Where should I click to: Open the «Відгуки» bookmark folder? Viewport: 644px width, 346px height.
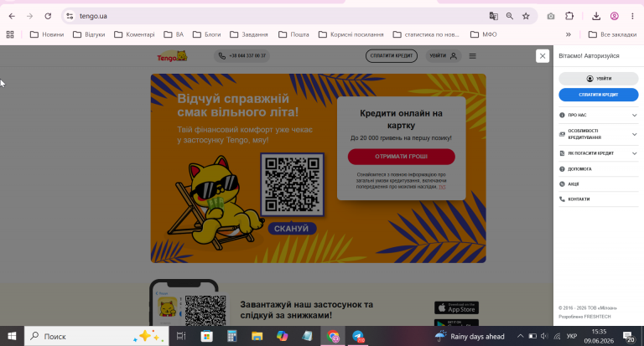coord(89,34)
